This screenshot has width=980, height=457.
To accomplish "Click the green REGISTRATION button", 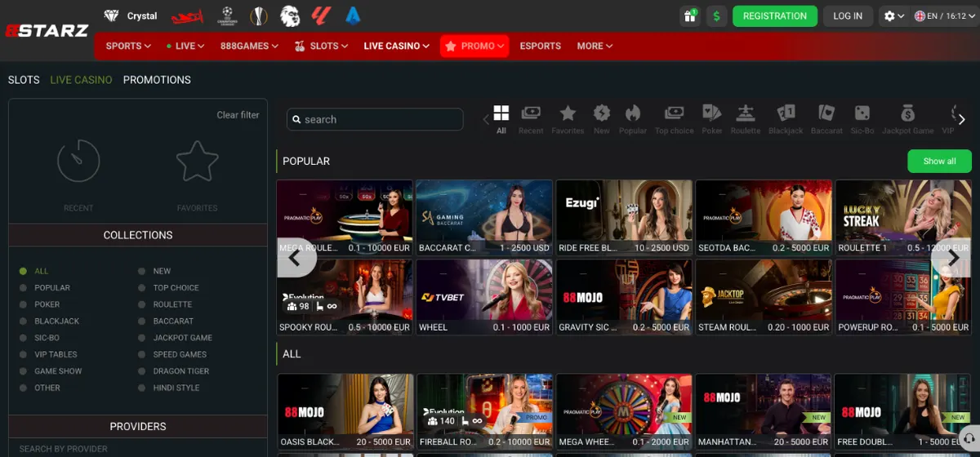I will coord(775,16).
